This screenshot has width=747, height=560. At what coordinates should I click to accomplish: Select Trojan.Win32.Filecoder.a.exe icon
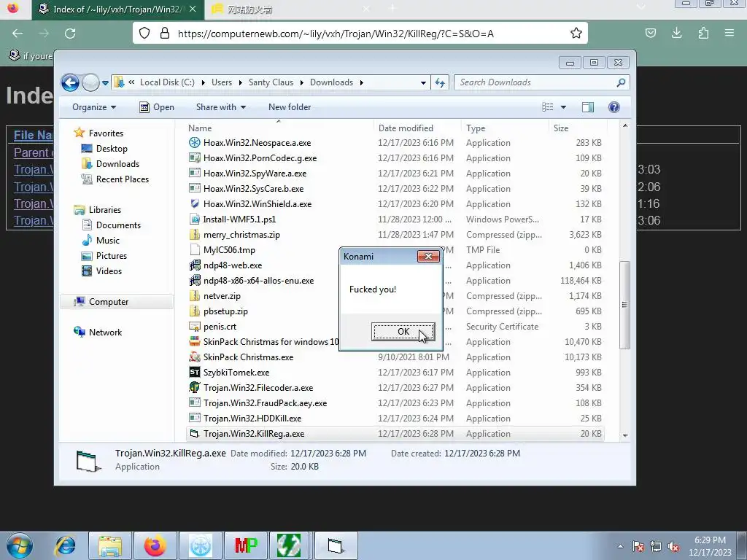[194, 388]
